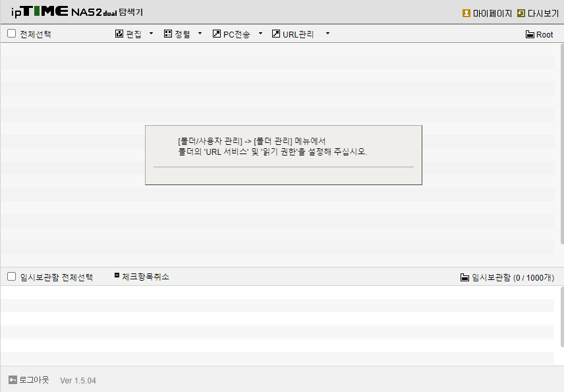Click the 로그아웃 key icon

pyautogui.click(x=13, y=379)
